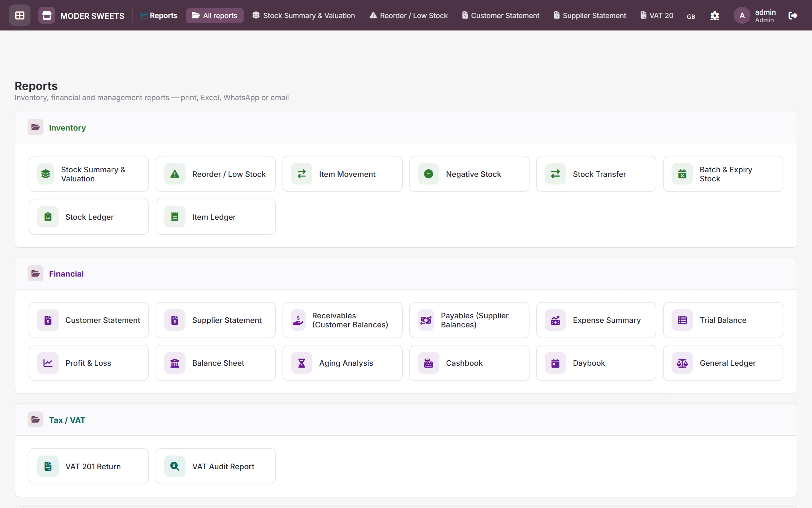Open the VAT 201 Return report
Viewport: 812px width, 508px height.
click(89, 466)
